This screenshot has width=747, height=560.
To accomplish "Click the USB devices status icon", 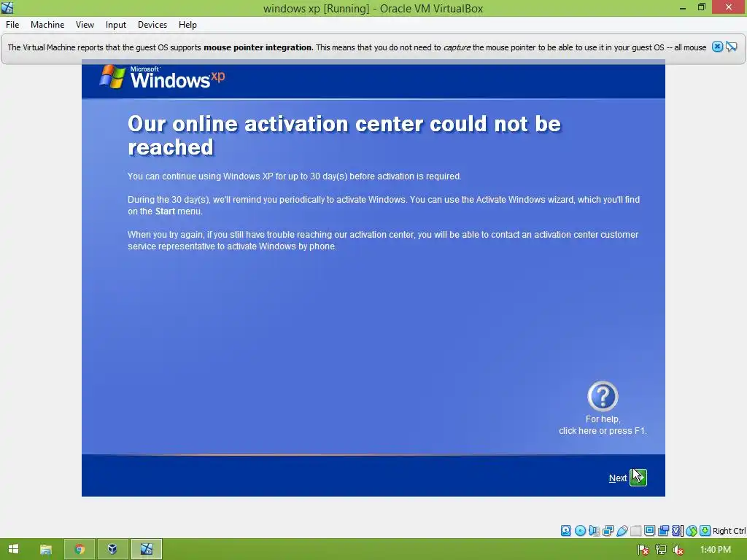I will pos(622,531).
